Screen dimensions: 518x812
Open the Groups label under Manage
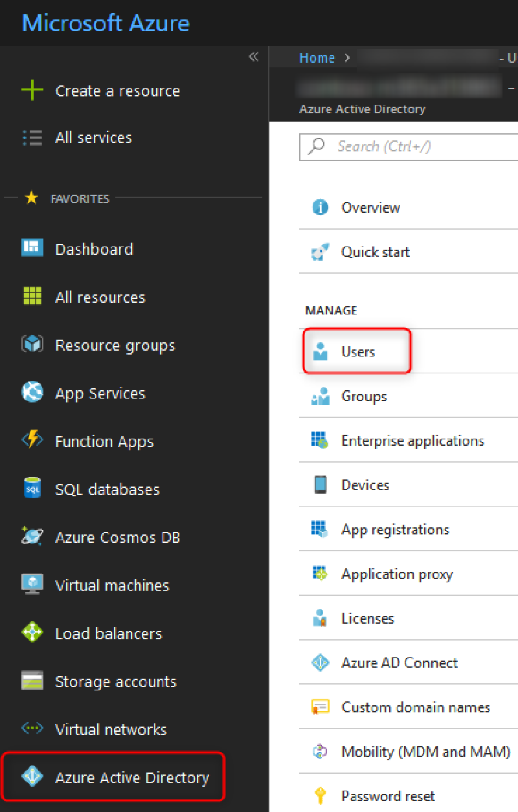tap(364, 396)
